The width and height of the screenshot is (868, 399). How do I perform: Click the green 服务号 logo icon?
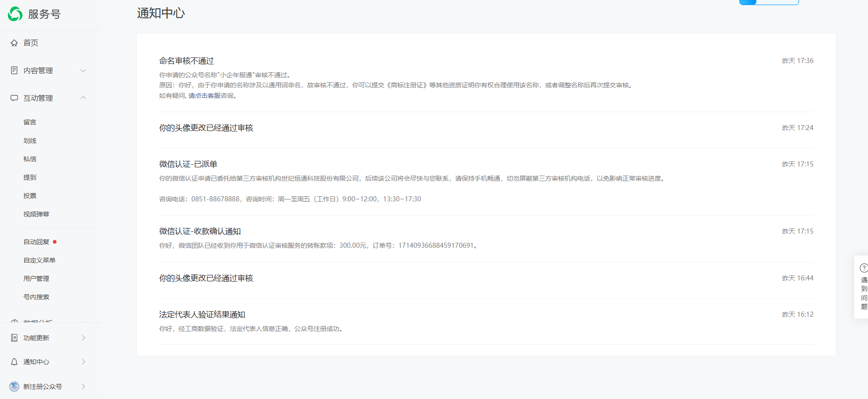click(x=15, y=14)
